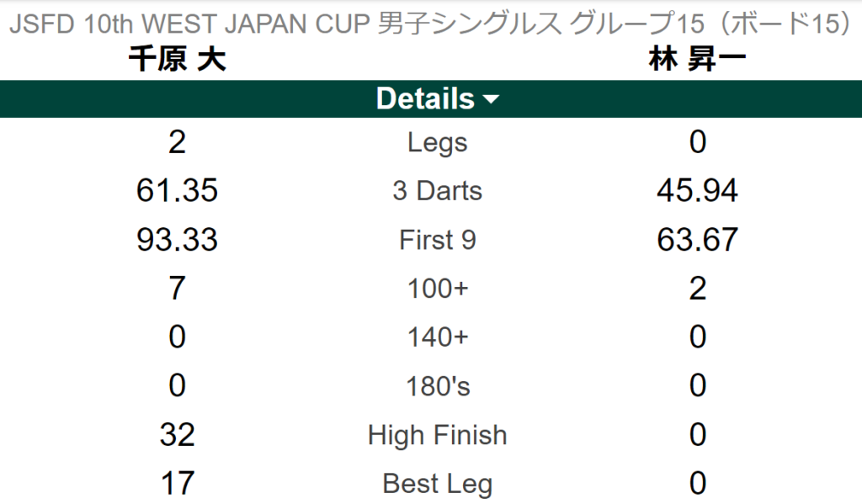Click the 45.94 three-dart average value

coord(697,191)
